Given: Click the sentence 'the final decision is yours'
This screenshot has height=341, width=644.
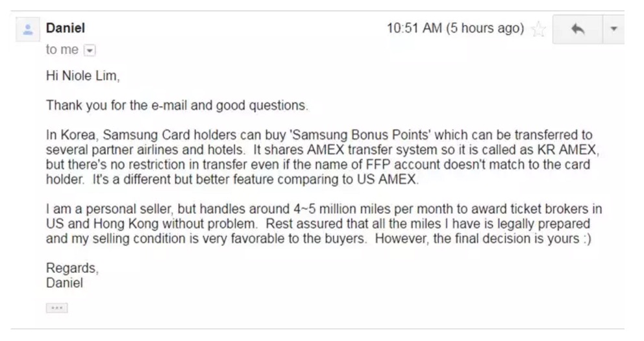Looking at the screenshot, I should coord(506,239).
